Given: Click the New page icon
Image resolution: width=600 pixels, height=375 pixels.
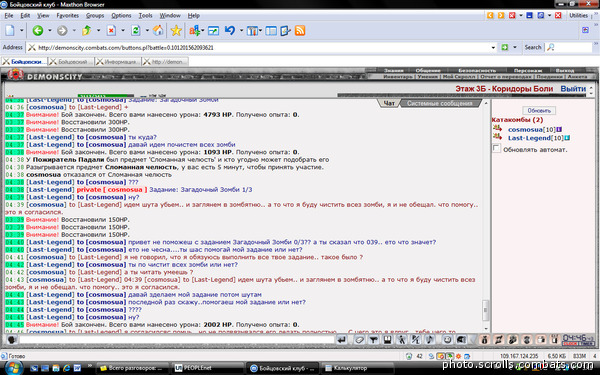Looking at the screenshot, I should (10, 30).
